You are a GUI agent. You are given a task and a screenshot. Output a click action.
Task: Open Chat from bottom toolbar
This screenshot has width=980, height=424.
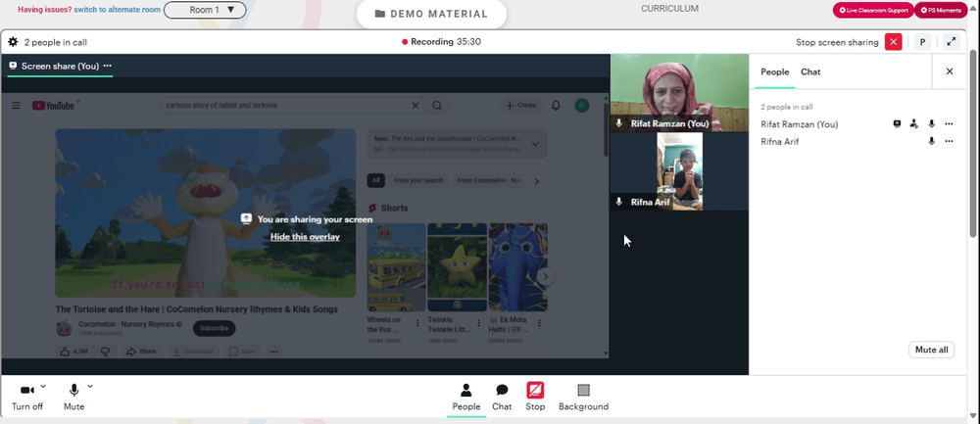click(502, 398)
